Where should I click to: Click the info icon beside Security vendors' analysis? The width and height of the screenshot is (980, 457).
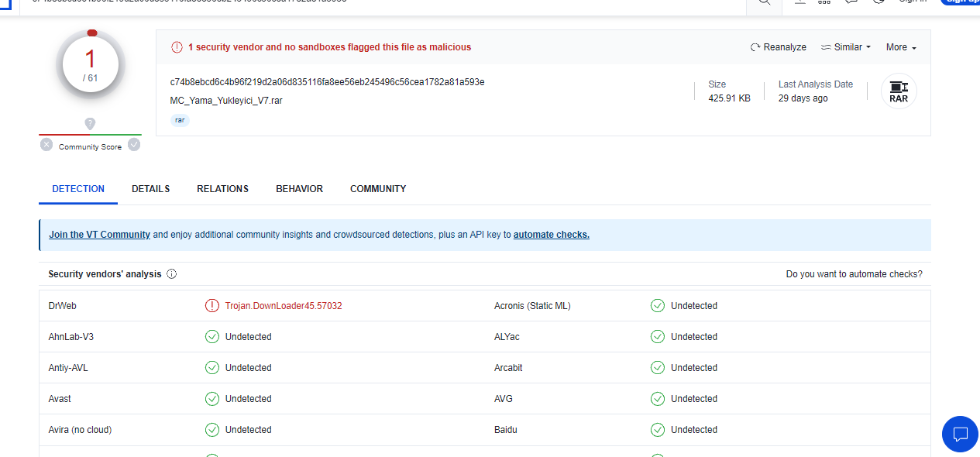(172, 274)
